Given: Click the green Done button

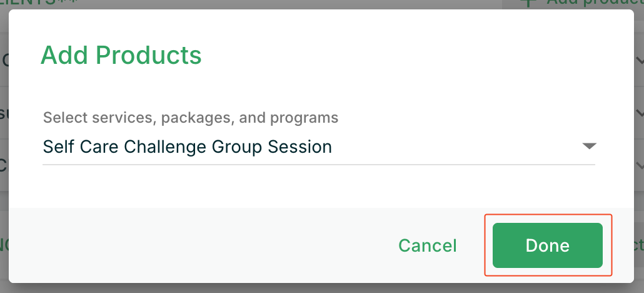Looking at the screenshot, I should pos(547,245).
